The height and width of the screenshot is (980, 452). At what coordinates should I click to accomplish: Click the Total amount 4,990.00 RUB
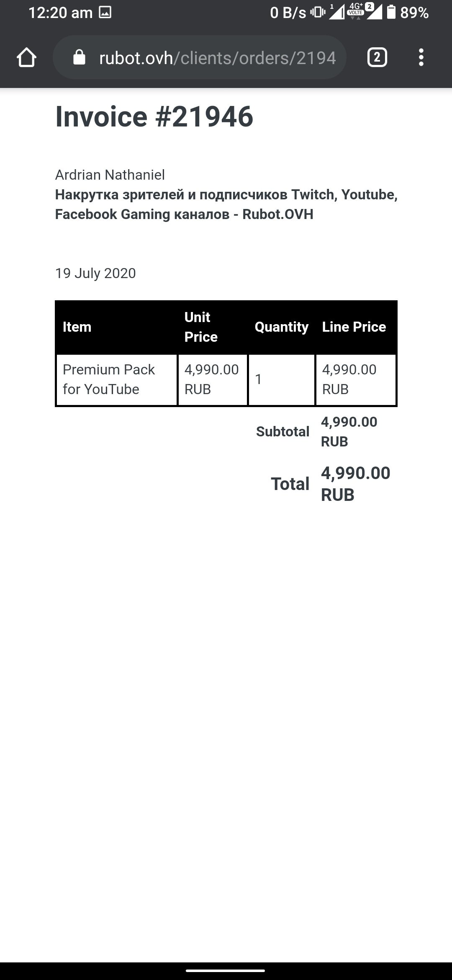pyautogui.click(x=355, y=484)
